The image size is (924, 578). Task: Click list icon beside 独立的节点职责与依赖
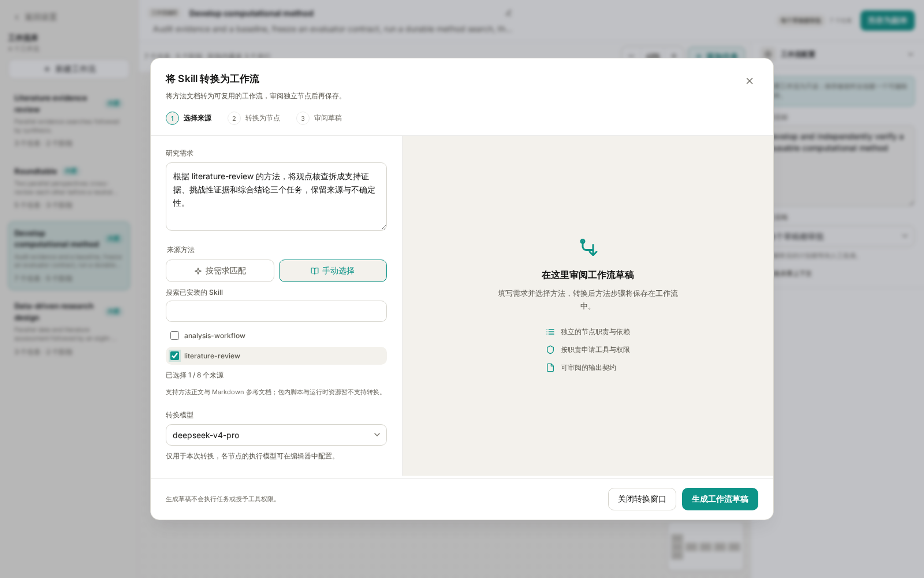tap(550, 332)
